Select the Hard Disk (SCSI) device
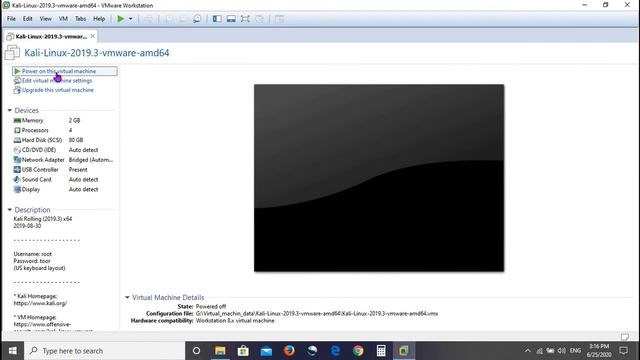This screenshot has width=640, height=360. pos(63,140)
